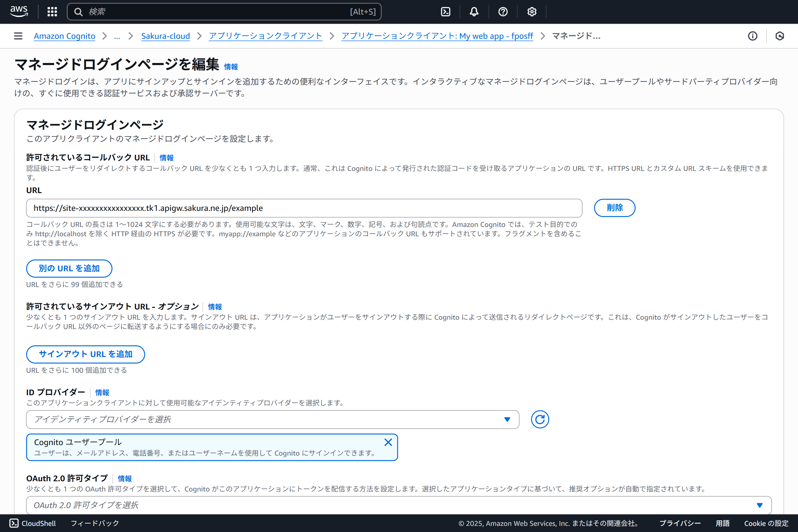This screenshot has height=532, width=798.
Task: Click the Cognito ユーザープール token label
Action: click(x=78, y=442)
